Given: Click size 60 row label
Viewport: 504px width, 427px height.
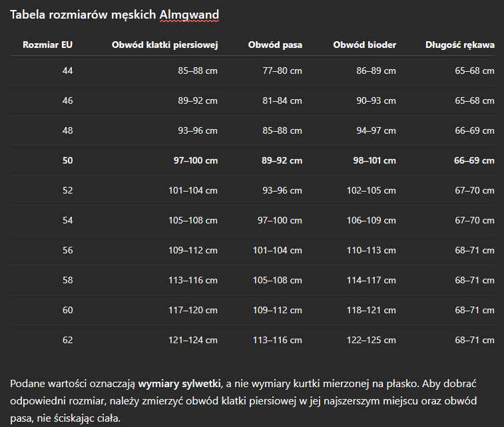Looking at the screenshot, I should (67, 310).
